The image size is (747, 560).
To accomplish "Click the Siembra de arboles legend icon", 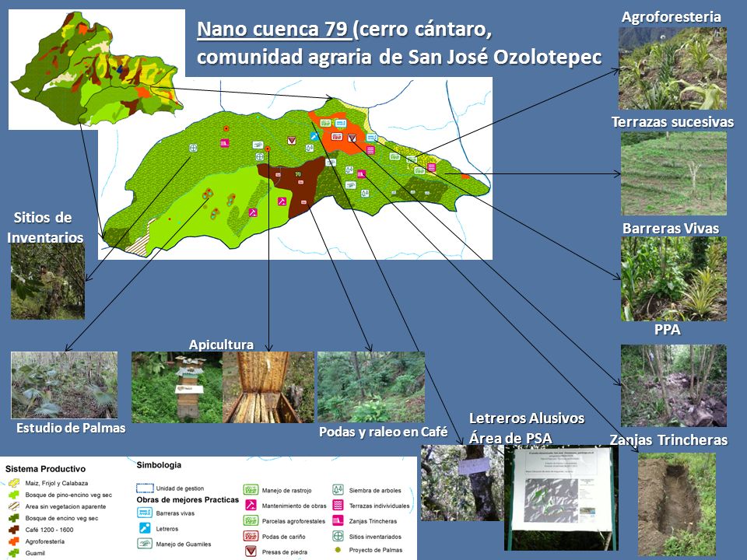I will [338, 489].
